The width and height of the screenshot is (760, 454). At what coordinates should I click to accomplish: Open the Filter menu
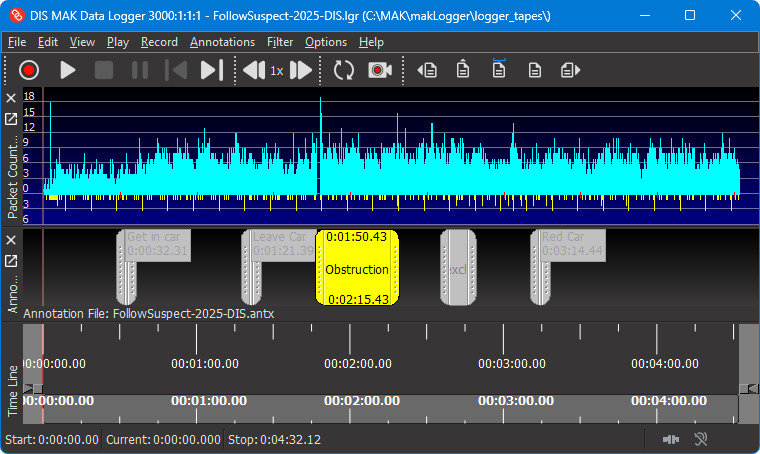[x=280, y=42]
